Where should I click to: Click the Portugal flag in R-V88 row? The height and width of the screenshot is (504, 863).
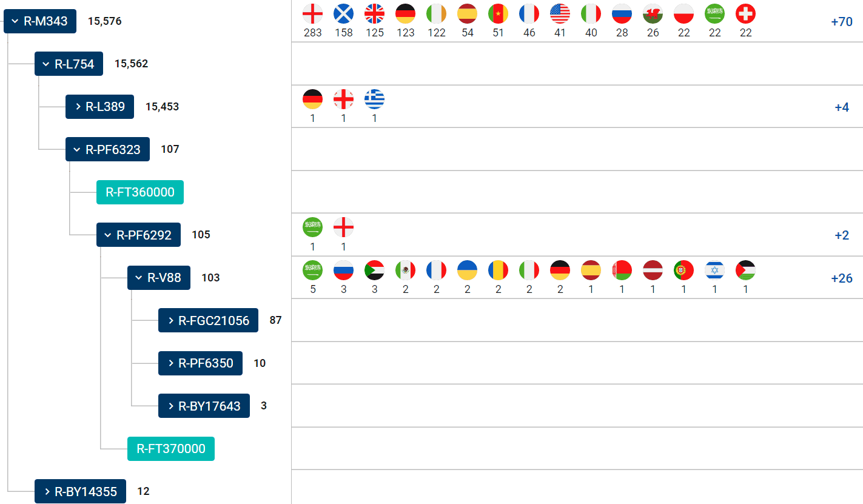(x=683, y=270)
